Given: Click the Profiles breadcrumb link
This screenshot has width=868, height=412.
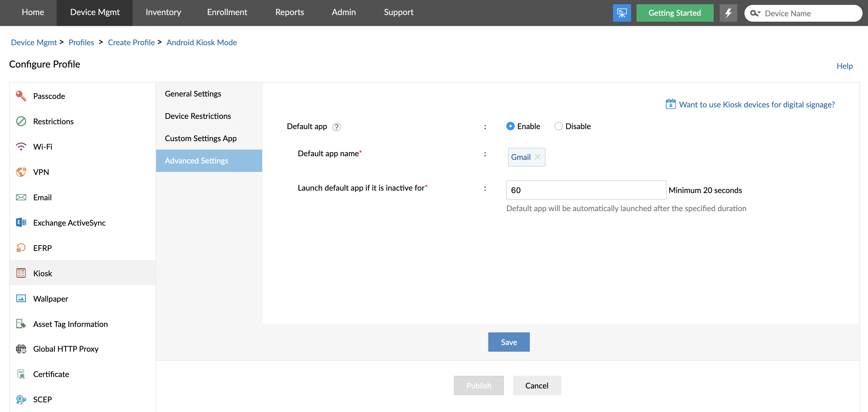Looking at the screenshot, I should pyautogui.click(x=81, y=42).
